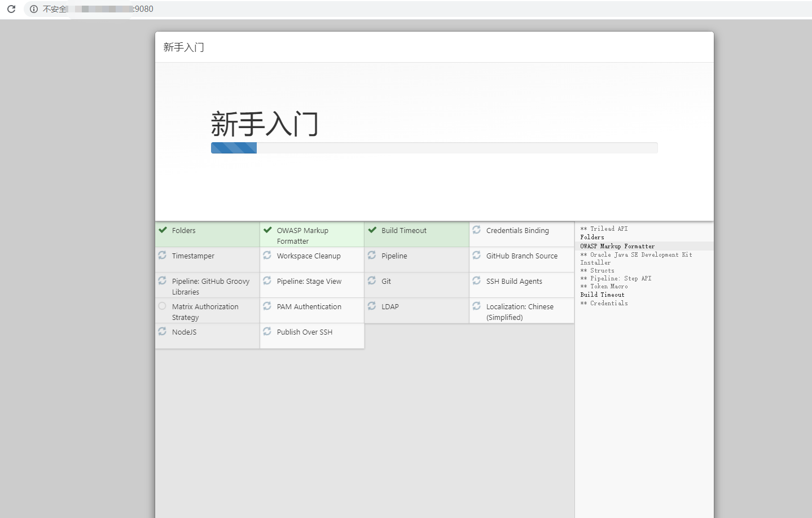The width and height of the screenshot is (812, 518).
Task: Click '** Token Macro' log line
Action: click(604, 287)
